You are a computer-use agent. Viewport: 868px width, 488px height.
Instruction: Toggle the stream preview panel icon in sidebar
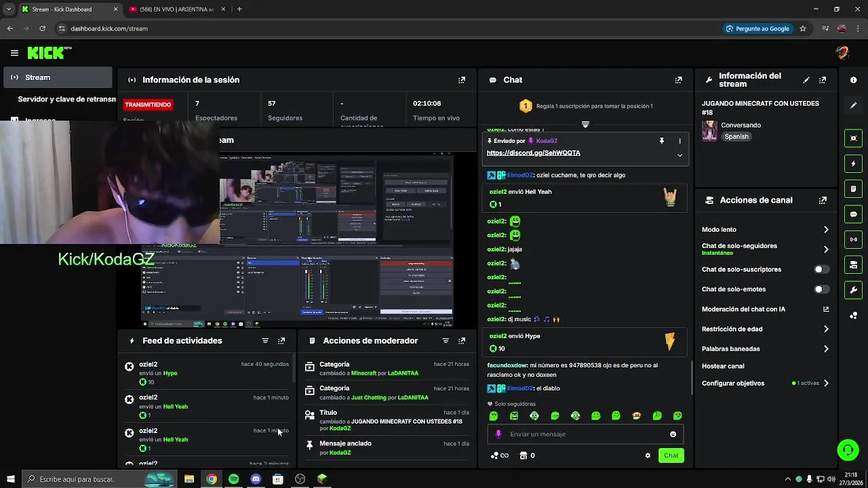tap(853, 138)
